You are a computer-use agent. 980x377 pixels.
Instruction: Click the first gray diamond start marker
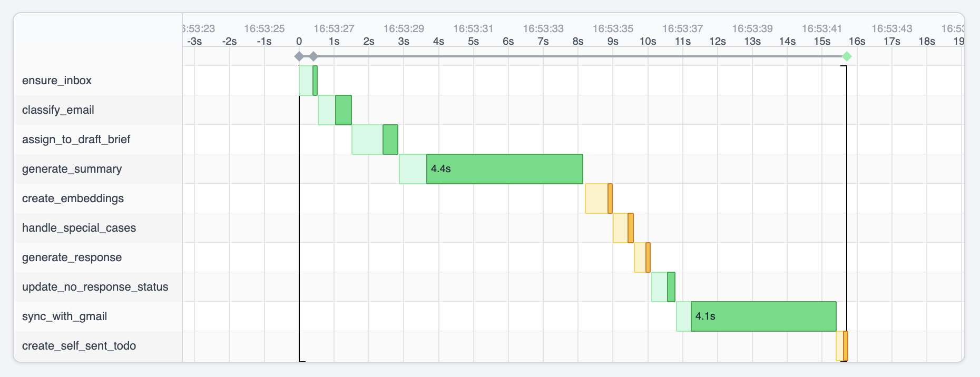point(299,56)
